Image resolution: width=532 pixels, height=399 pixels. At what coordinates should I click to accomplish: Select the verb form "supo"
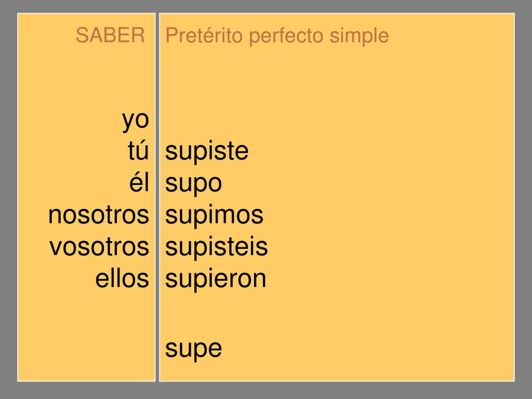(x=194, y=184)
